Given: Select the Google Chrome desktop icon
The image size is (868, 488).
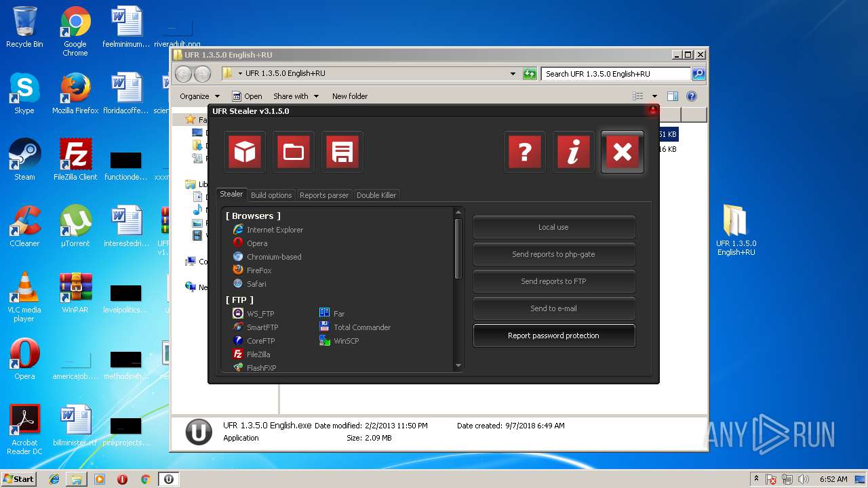Looking at the screenshot, I should pyautogui.click(x=75, y=32).
